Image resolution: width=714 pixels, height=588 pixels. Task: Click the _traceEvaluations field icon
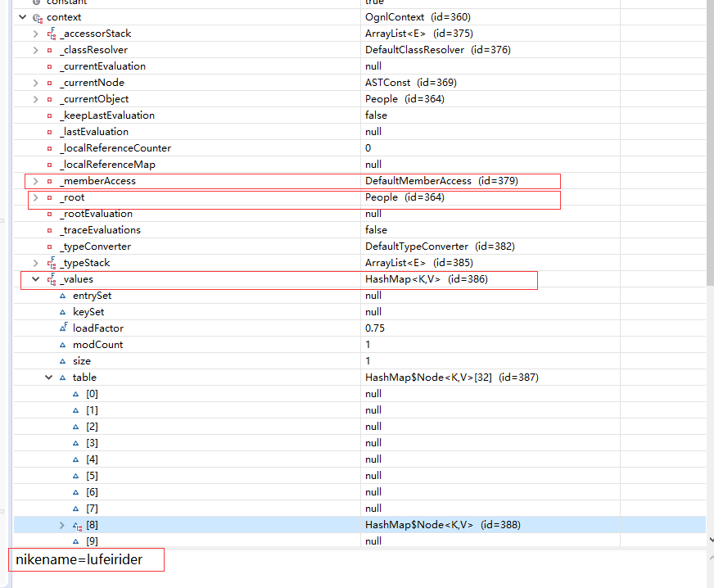[x=50, y=230]
